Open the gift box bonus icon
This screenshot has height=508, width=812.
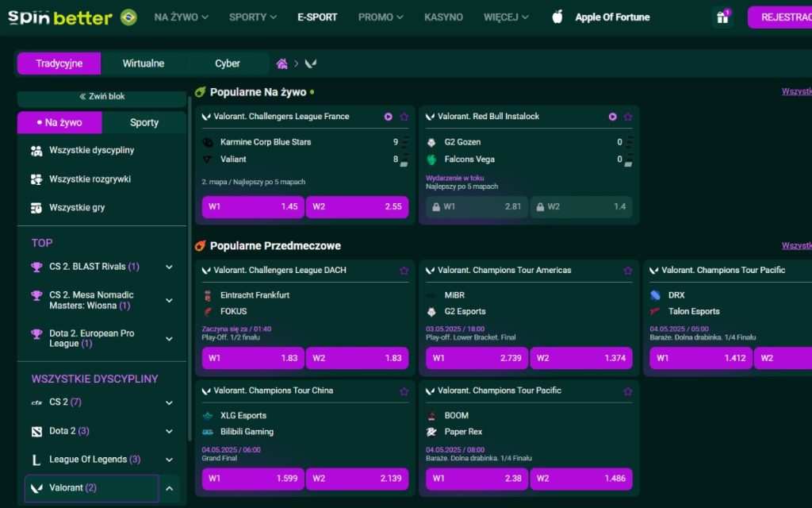click(x=722, y=17)
